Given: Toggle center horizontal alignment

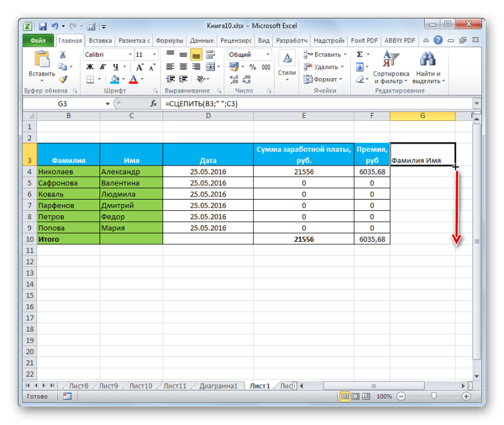Looking at the screenshot, I should point(183,67).
